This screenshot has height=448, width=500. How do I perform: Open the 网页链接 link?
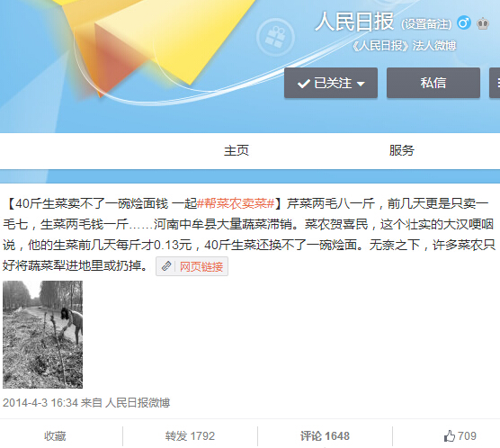[x=201, y=266]
